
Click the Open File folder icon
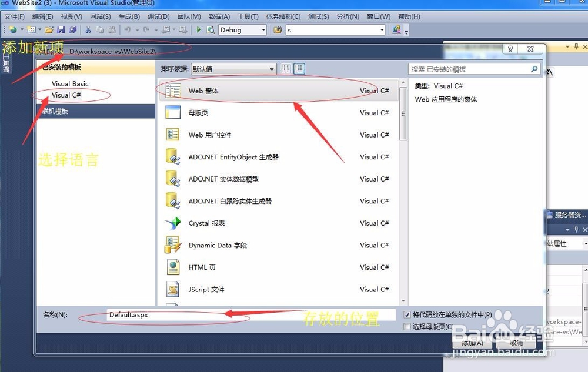[x=49, y=29]
